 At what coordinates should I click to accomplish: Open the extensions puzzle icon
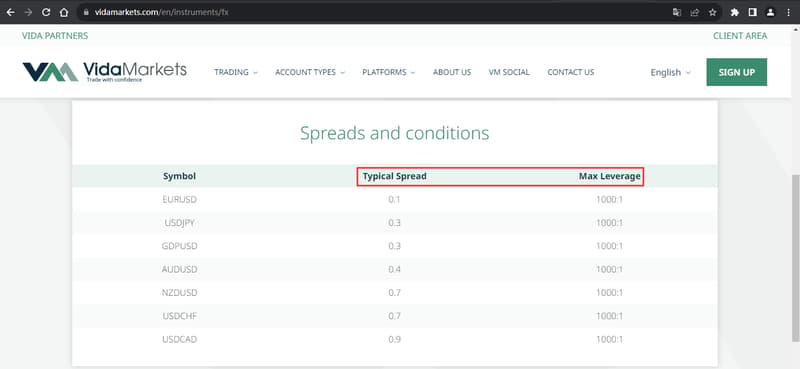click(x=735, y=12)
